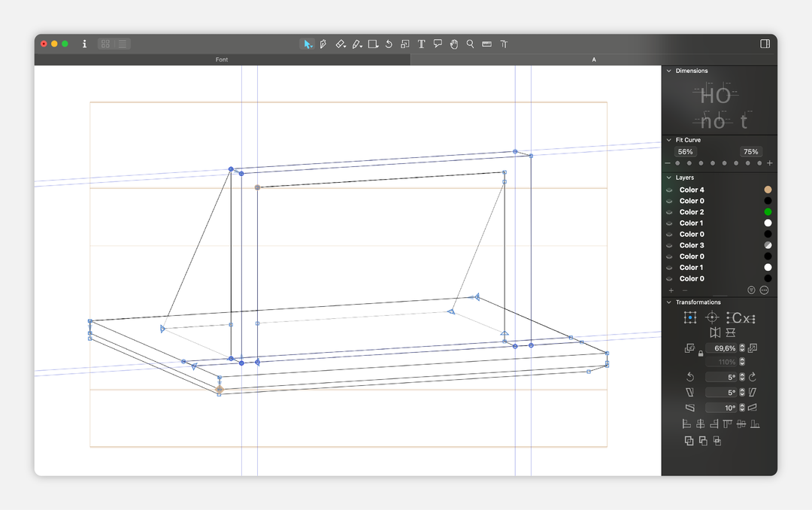The image size is (812, 510).
Task: Click the scale up button
Action: (753, 348)
